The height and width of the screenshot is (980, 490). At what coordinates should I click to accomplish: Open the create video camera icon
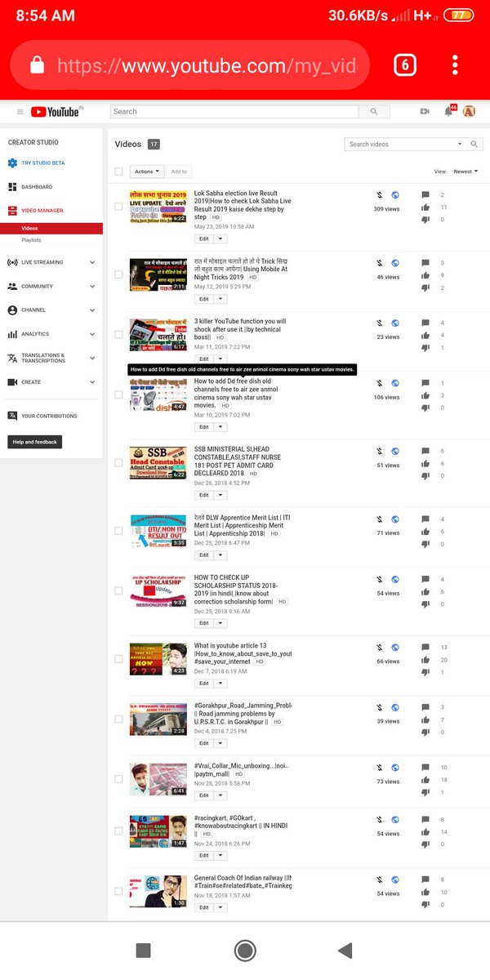[425, 112]
